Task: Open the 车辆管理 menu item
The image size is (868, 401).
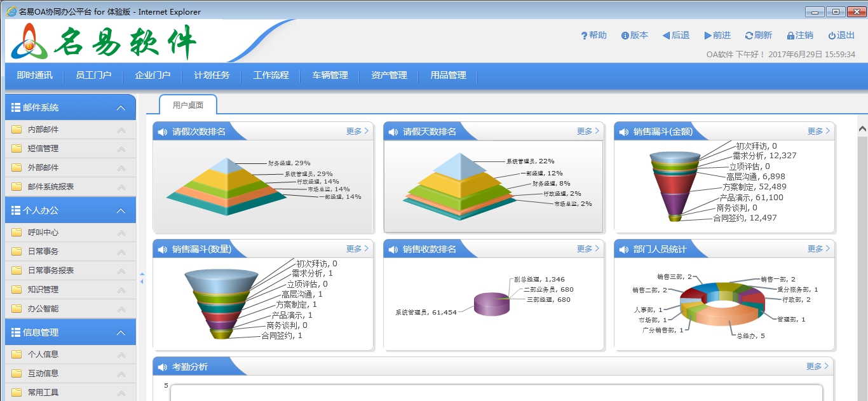Action: pyautogui.click(x=329, y=76)
